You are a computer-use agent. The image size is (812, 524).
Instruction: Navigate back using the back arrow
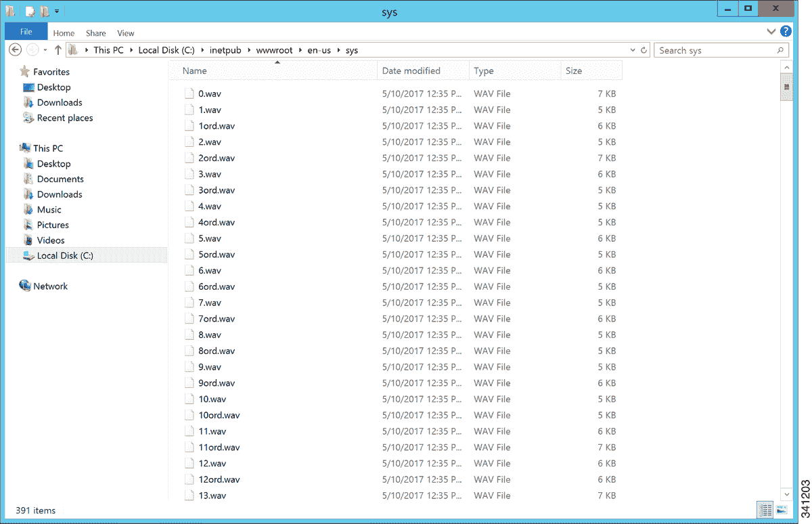click(x=15, y=50)
